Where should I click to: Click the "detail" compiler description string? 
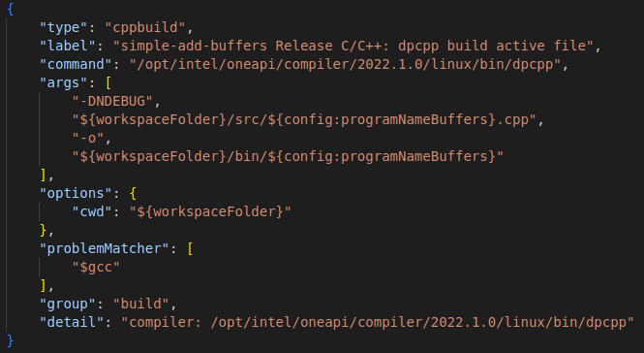[x=378, y=322]
